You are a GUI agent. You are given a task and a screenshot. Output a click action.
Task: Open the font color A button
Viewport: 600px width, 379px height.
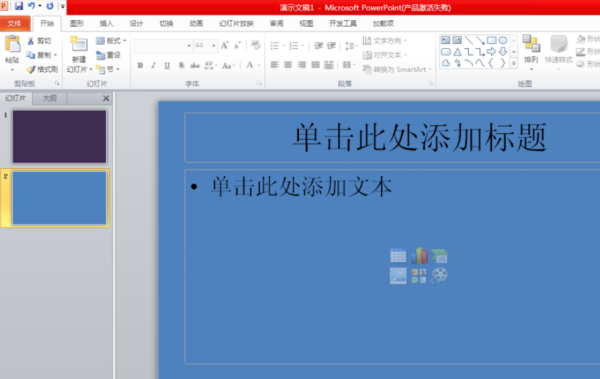pos(250,65)
